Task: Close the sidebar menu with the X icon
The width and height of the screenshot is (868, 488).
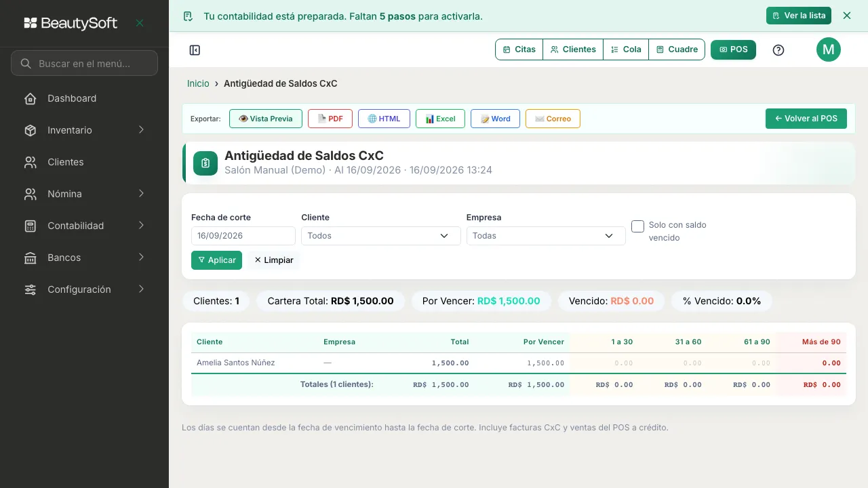Action: pyautogui.click(x=140, y=23)
